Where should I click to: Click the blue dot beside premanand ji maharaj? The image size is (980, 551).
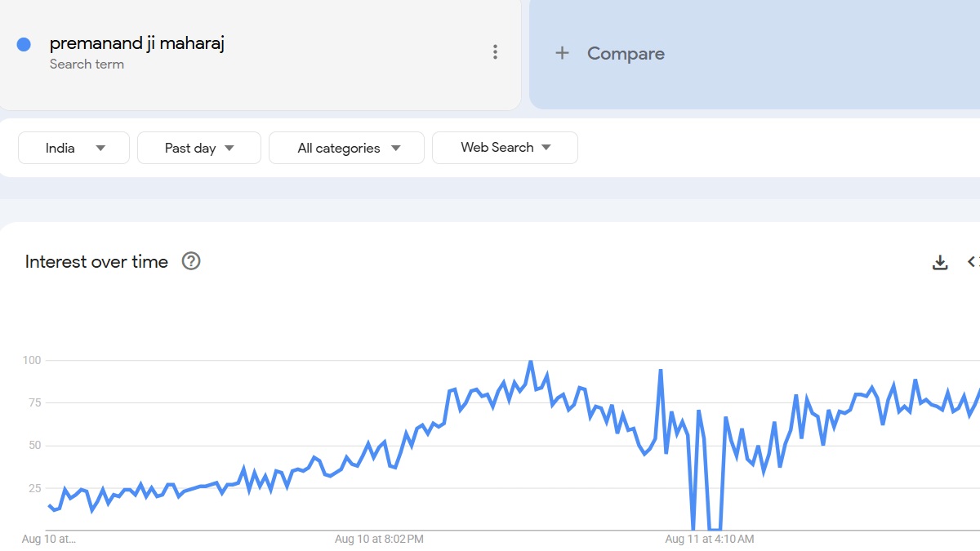pyautogui.click(x=24, y=44)
